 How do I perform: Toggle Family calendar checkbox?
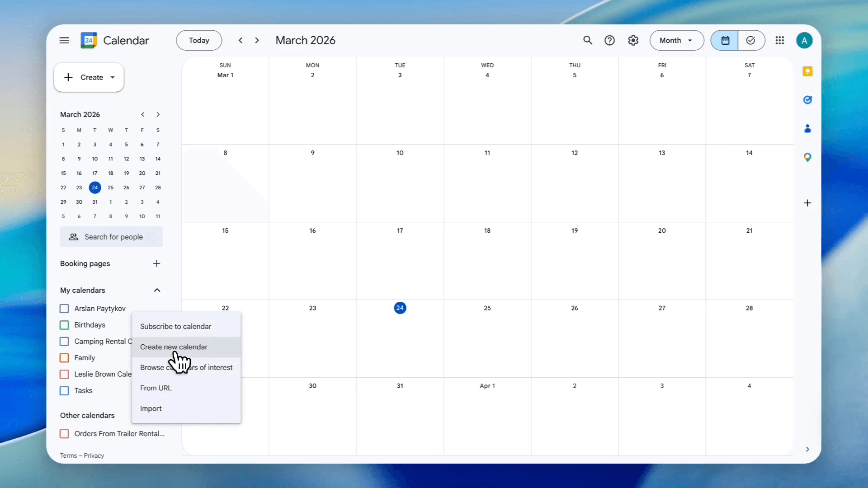pos(64,358)
